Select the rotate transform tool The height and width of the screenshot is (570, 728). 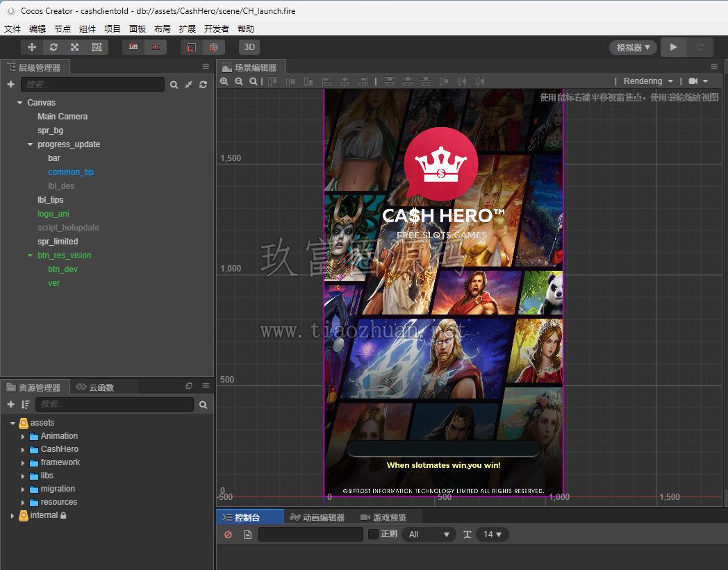(x=53, y=47)
